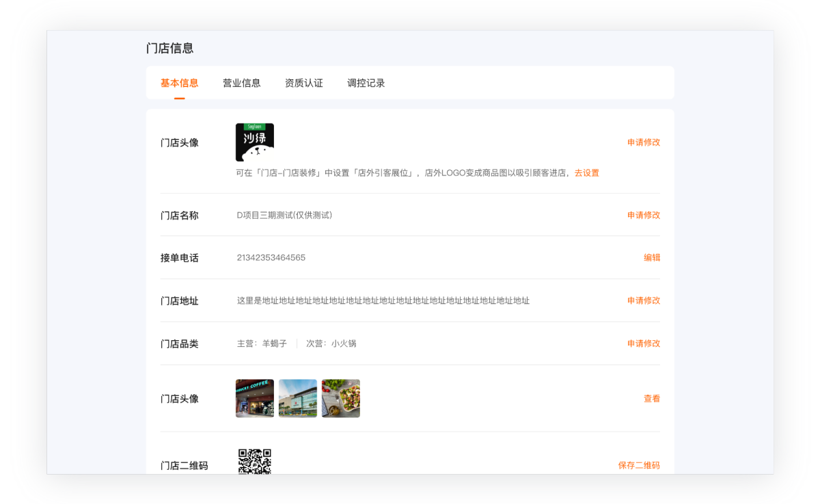Open the shopping mall building photo
Screen dimensions: 820x504
pyautogui.click(x=298, y=398)
